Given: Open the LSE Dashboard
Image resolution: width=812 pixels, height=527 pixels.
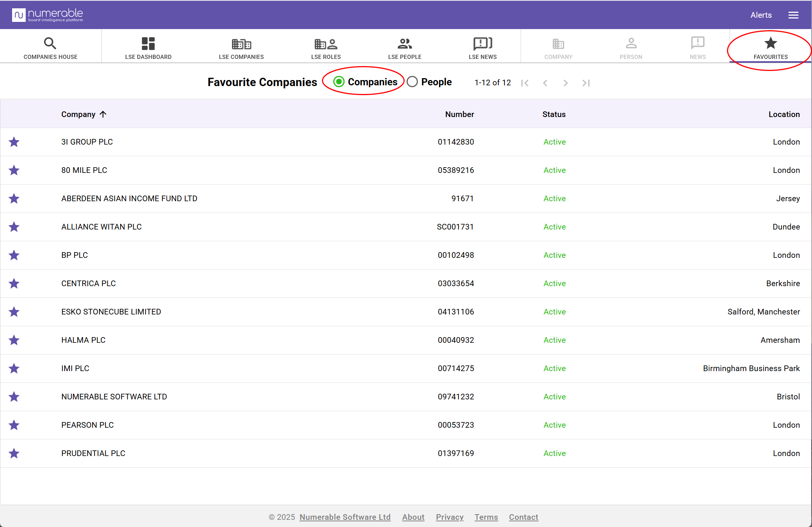Looking at the screenshot, I should coord(148,48).
